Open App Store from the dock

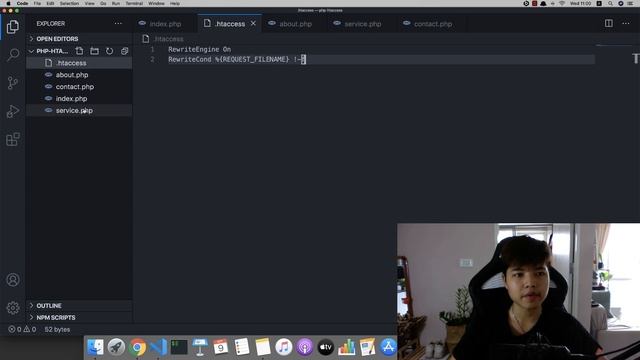[x=388, y=347]
